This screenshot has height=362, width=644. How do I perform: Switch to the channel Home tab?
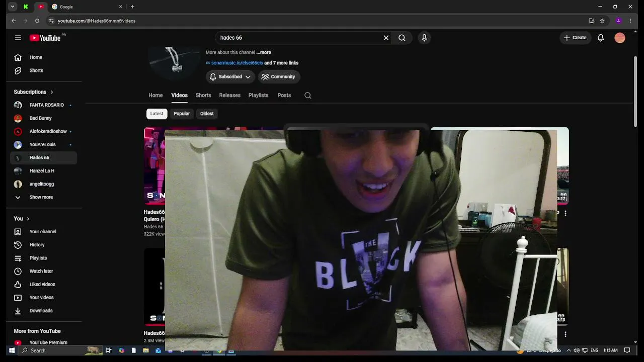tap(155, 95)
